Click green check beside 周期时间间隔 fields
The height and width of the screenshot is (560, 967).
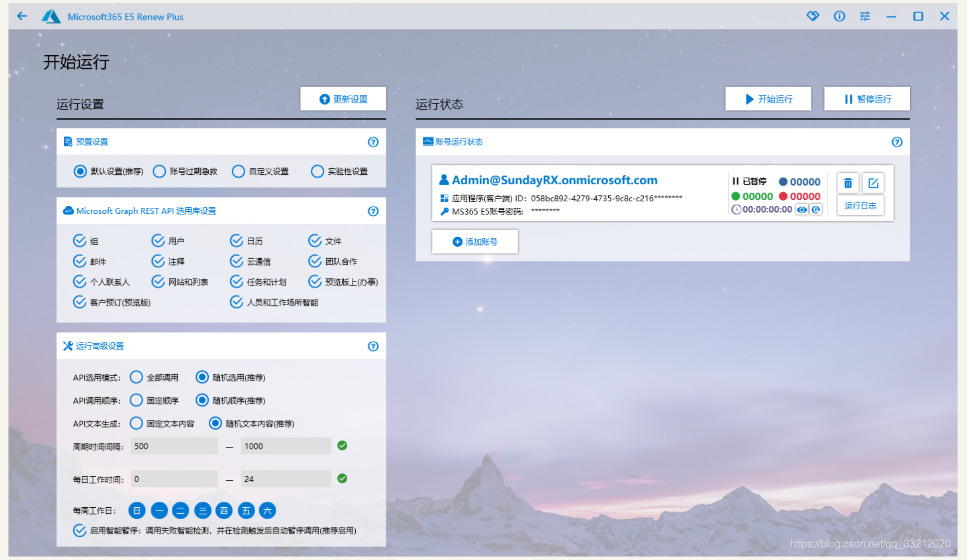coord(342,445)
